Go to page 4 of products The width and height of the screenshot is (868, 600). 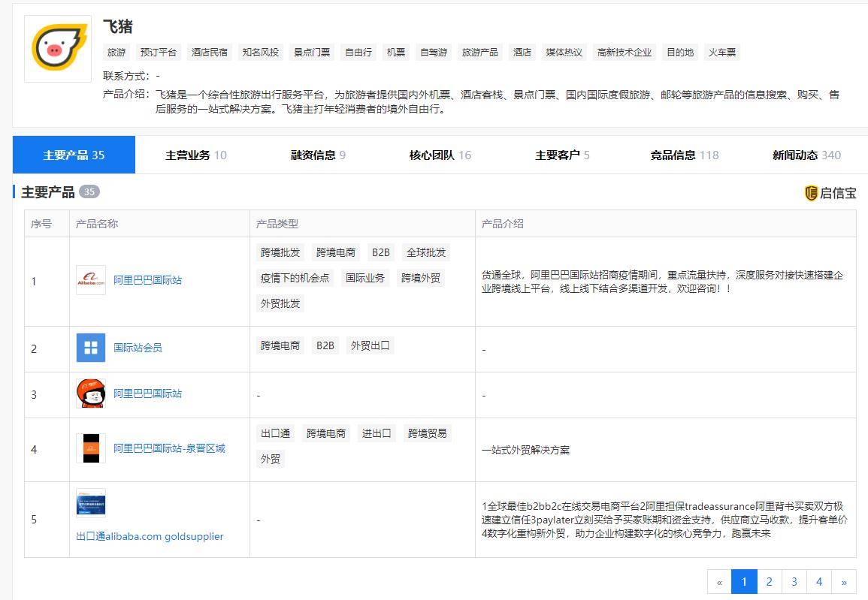coord(818,582)
